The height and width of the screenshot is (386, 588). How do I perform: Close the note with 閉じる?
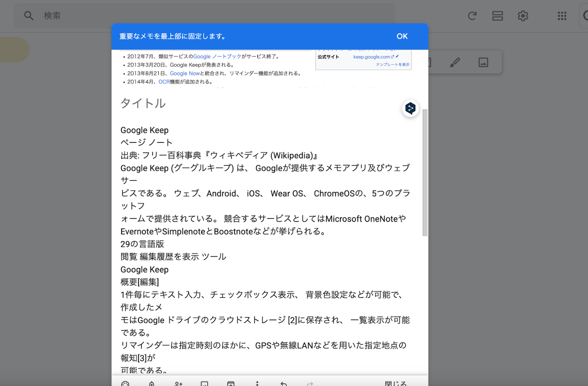[396, 384]
